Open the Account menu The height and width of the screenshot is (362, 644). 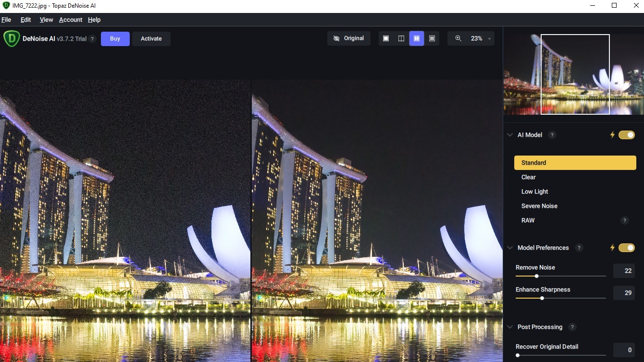pos(71,20)
